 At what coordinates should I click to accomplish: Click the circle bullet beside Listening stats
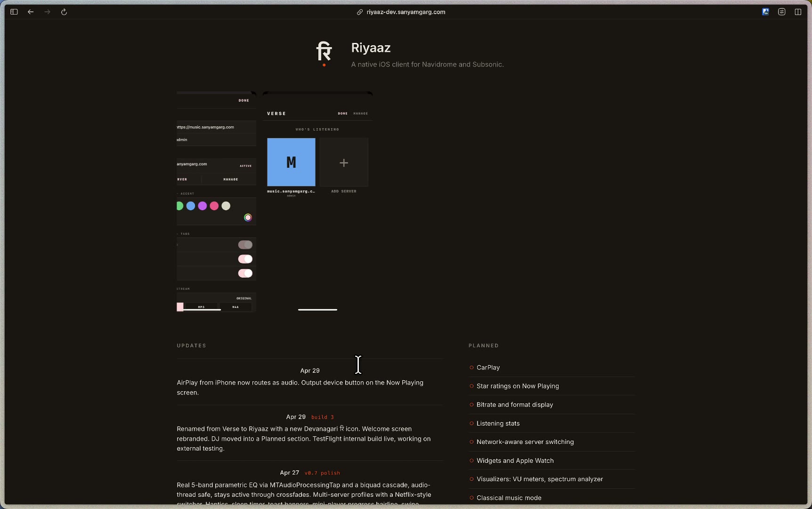[471, 424]
